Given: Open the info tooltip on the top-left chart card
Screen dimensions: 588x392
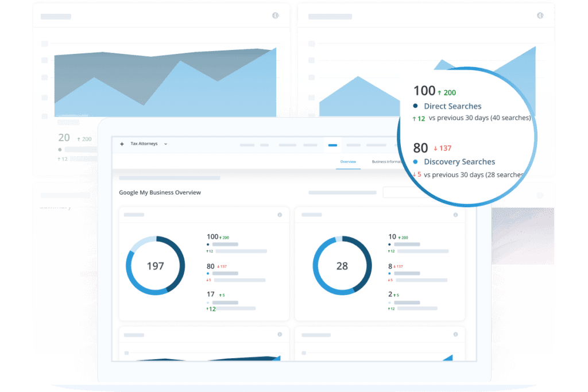Looking at the screenshot, I should (x=276, y=15).
